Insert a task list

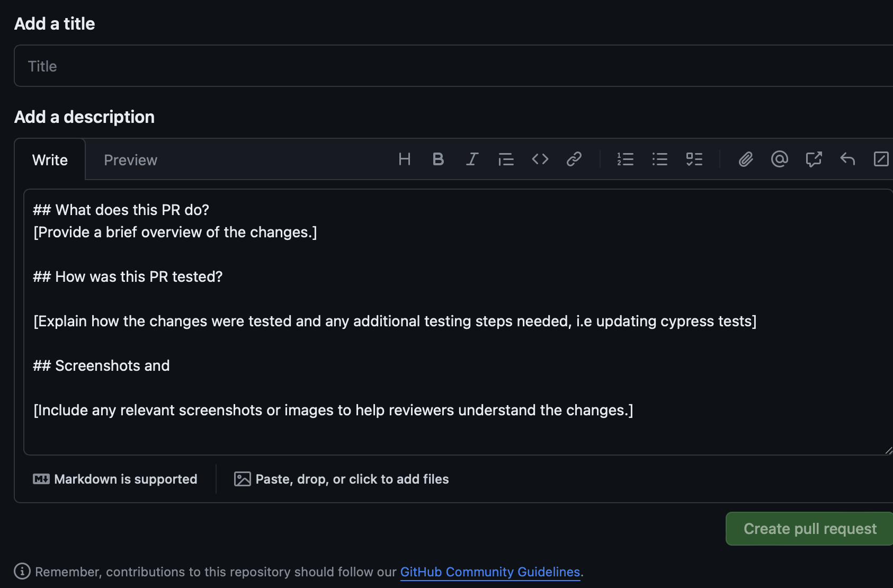pos(694,159)
